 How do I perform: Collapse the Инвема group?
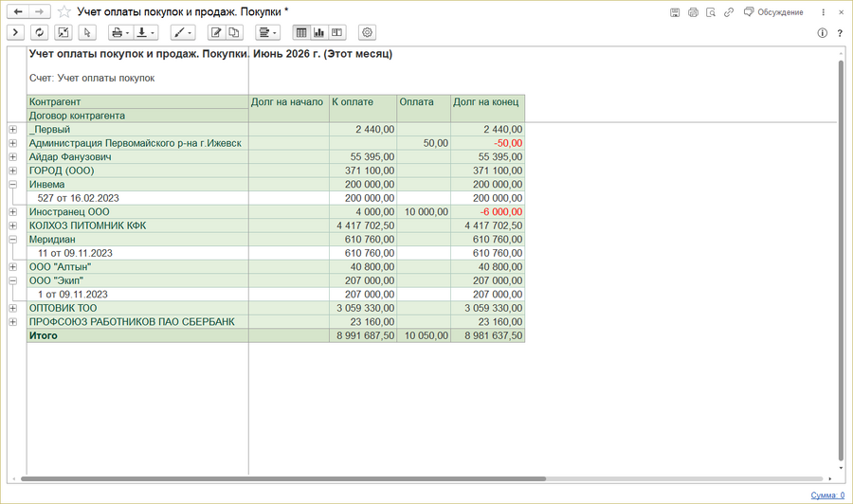[x=13, y=185]
